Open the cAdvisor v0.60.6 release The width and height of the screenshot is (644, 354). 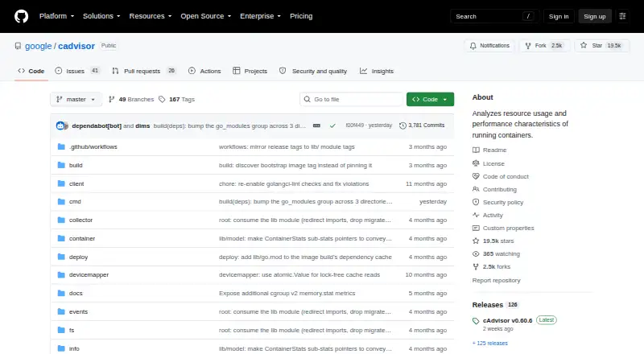[508, 320]
